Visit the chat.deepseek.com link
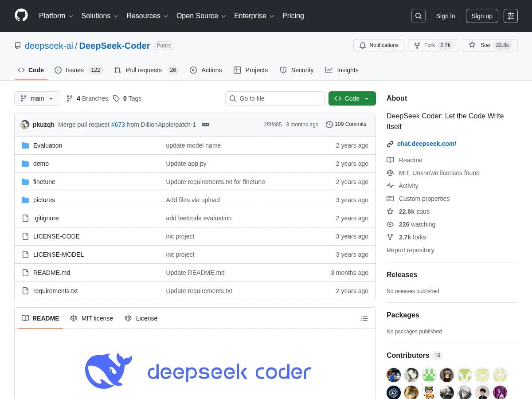This screenshot has height=399, width=532. 426,144
